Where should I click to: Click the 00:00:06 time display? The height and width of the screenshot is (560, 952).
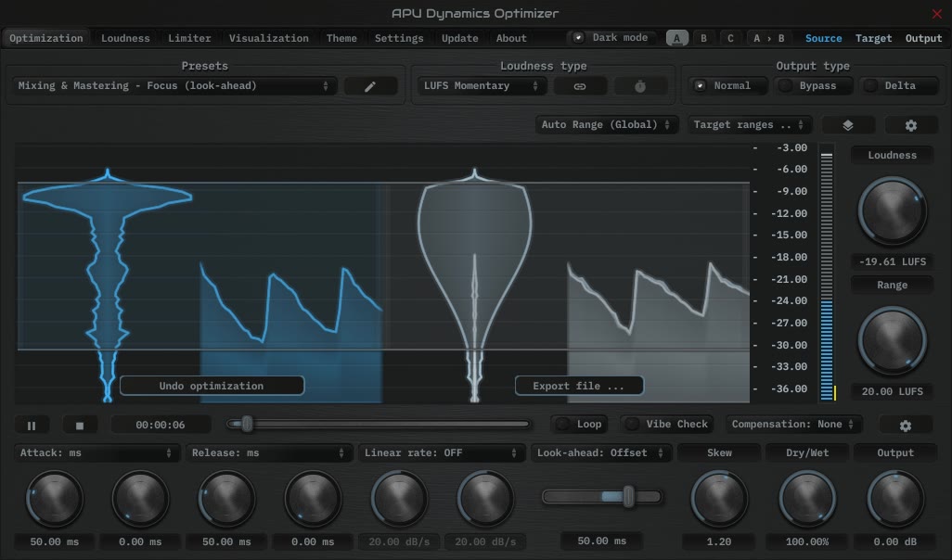pos(161,425)
